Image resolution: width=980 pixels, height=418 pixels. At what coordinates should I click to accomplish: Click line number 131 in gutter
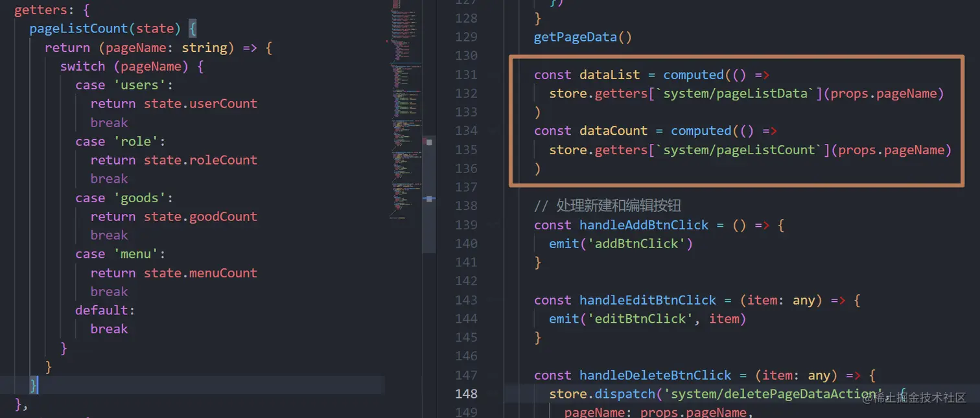coord(466,75)
